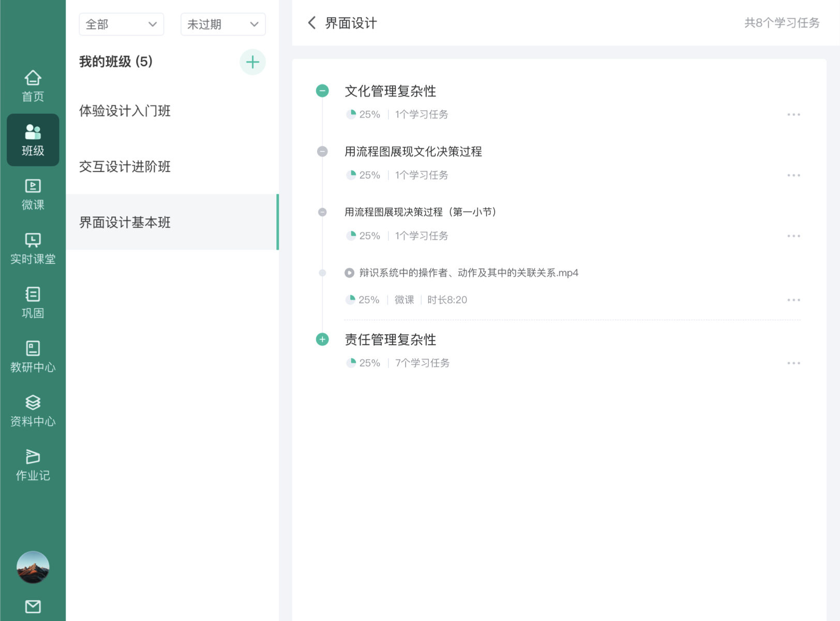Click the 责任管理复杂性 title

pyautogui.click(x=391, y=339)
